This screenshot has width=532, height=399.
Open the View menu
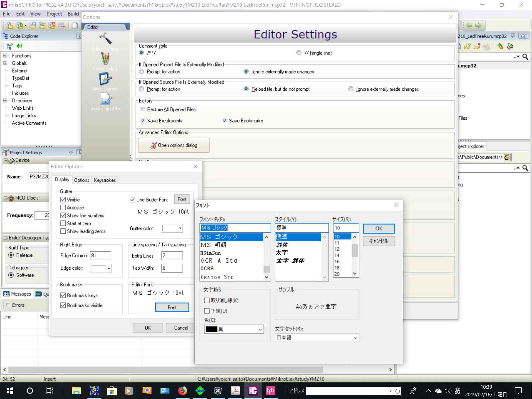click(35, 14)
